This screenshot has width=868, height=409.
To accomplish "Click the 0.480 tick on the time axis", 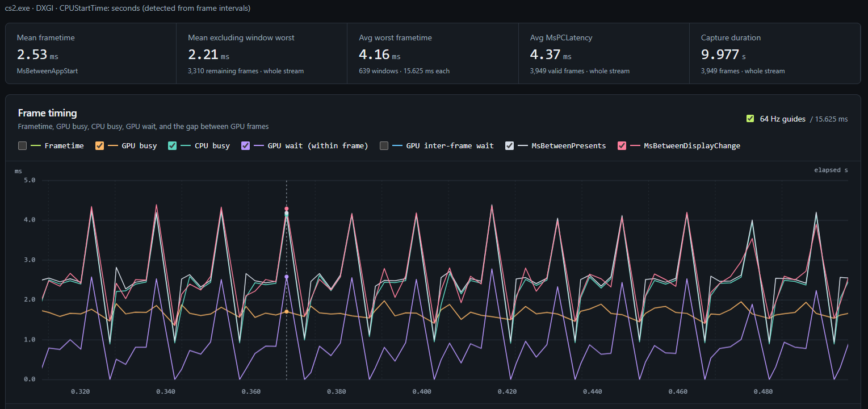I will point(763,391).
